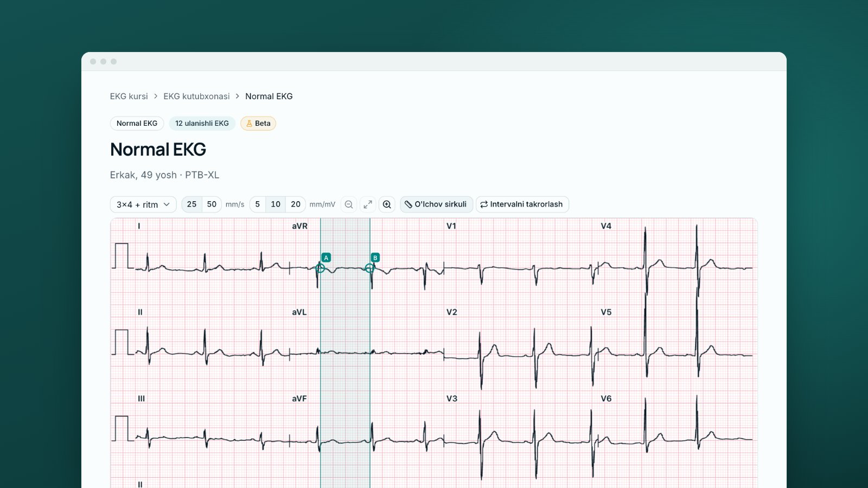Image resolution: width=868 pixels, height=488 pixels.
Task: Click the Beta badge
Action: point(258,124)
